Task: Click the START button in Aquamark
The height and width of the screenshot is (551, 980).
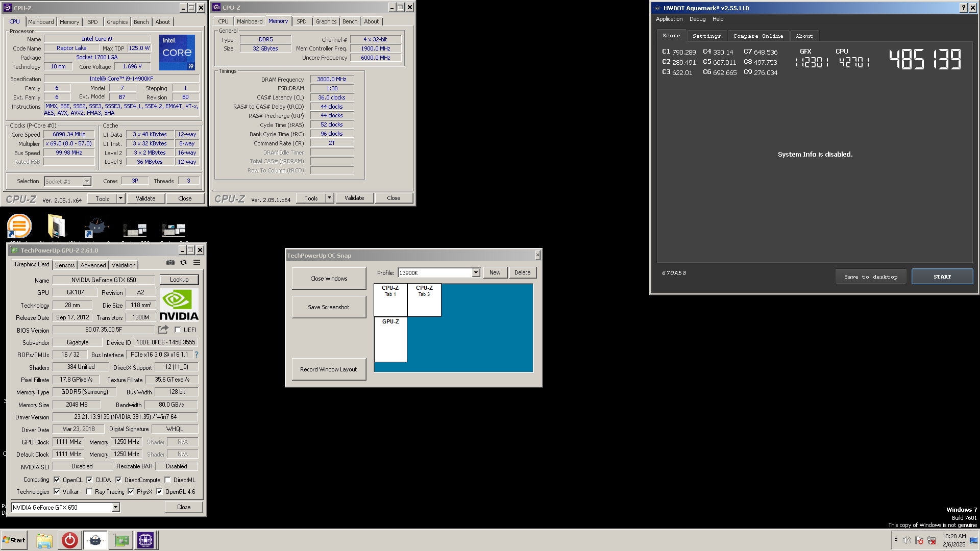Action: (942, 277)
